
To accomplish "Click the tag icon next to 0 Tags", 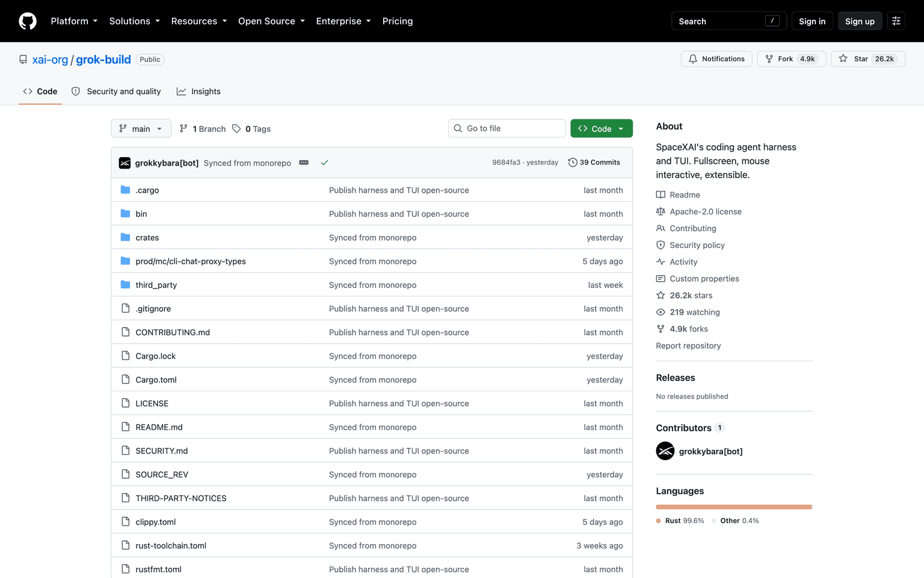I will (x=236, y=129).
